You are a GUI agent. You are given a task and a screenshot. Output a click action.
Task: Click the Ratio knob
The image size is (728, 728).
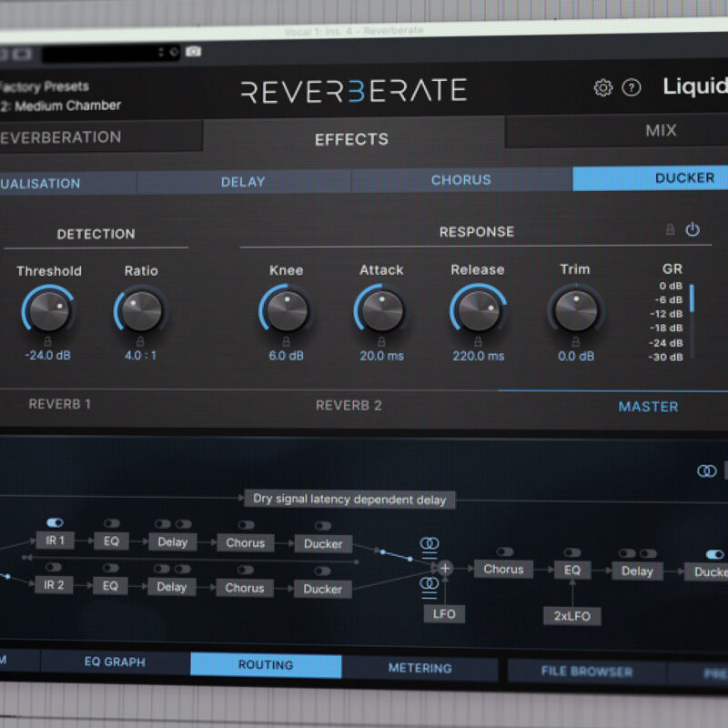[141, 311]
